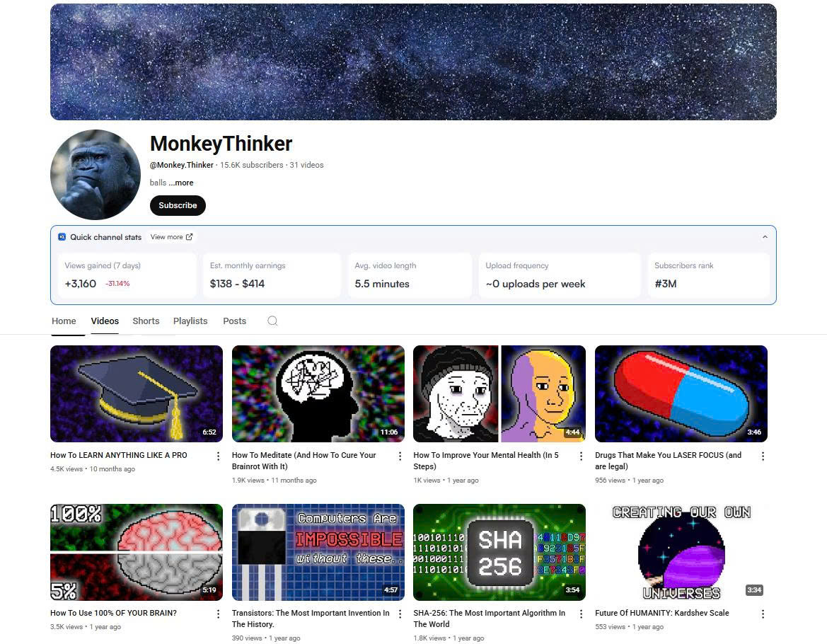Open the three-dot menu for Transistors video
This screenshot has height=644, width=827.
400,614
